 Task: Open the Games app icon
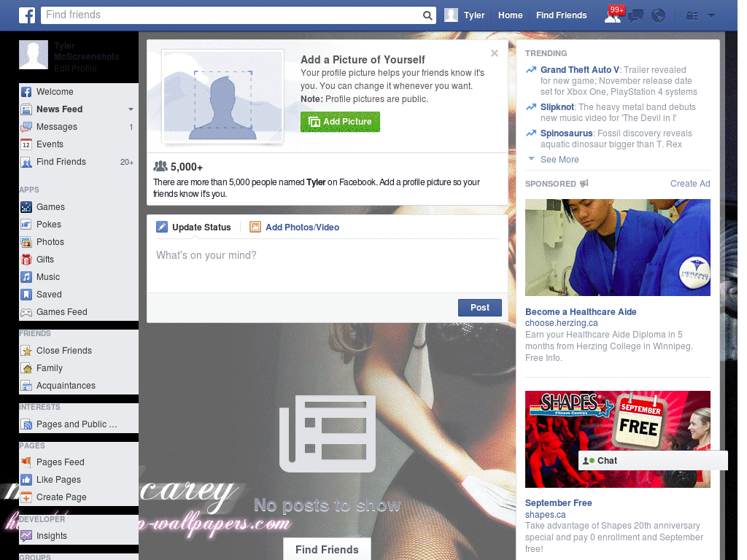[x=26, y=207]
